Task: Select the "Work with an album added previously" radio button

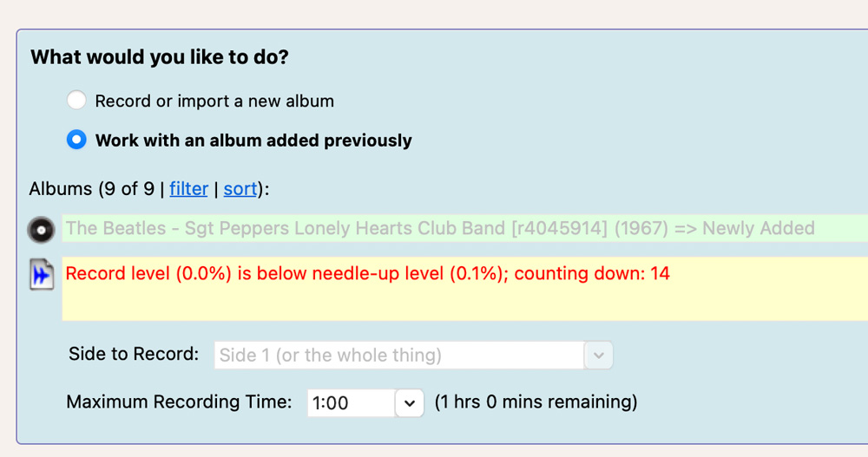Action: (76, 140)
